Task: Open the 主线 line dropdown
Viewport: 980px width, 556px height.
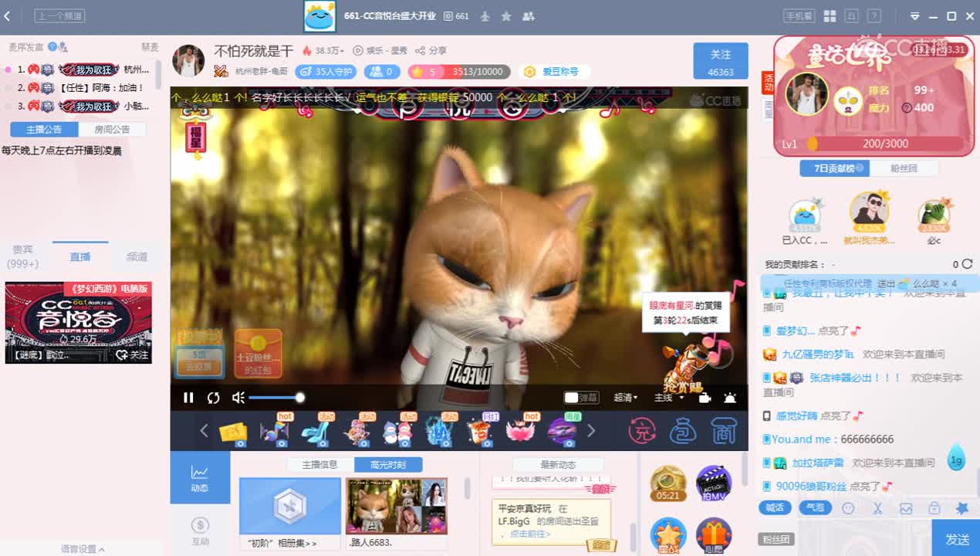Action: click(x=668, y=398)
